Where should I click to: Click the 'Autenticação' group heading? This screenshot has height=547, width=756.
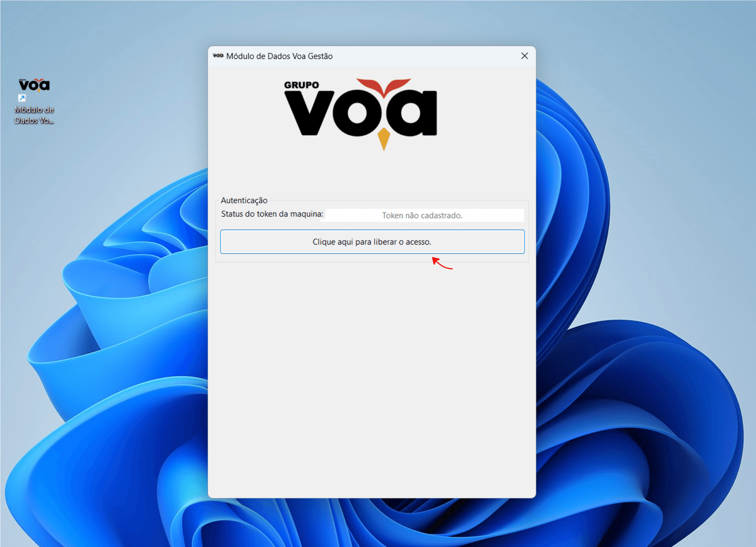244,200
